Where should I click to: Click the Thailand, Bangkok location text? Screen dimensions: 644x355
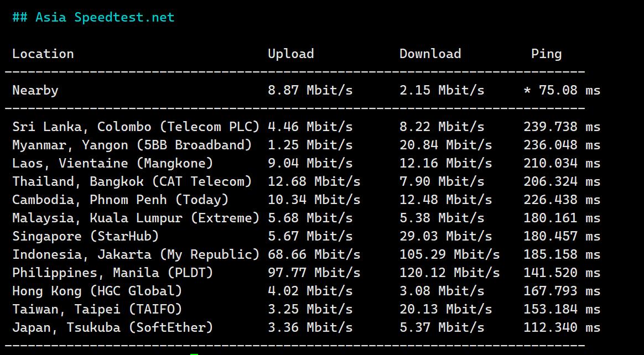pyautogui.click(x=132, y=181)
